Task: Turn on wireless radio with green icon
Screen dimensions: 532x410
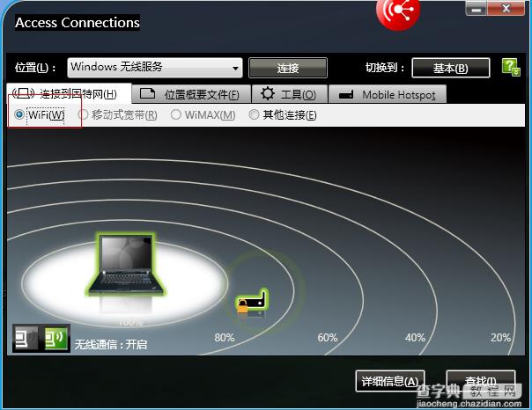Action: coord(56,338)
